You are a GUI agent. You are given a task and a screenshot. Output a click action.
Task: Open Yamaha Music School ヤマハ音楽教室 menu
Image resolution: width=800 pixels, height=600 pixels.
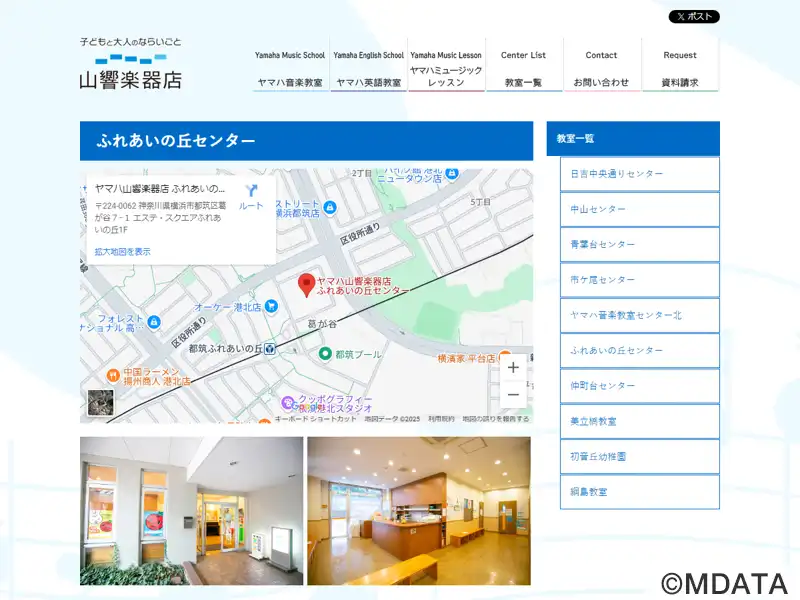[x=290, y=65]
